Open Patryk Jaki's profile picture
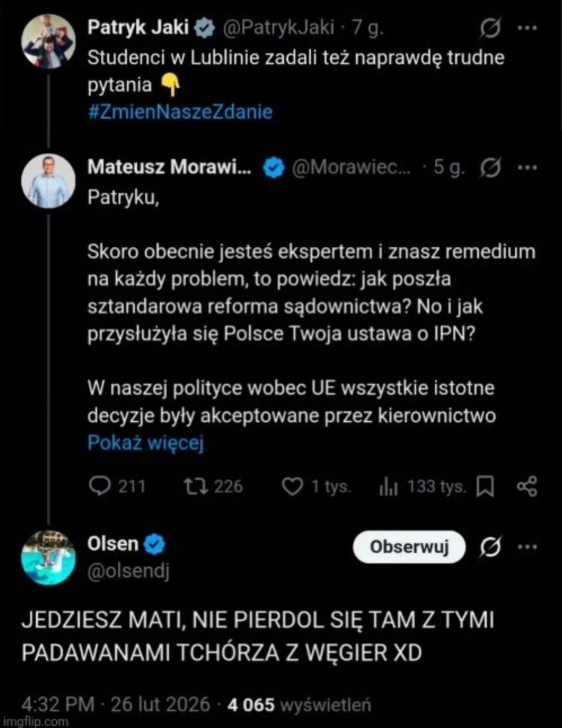The width and height of the screenshot is (562, 728). [x=48, y=42]
